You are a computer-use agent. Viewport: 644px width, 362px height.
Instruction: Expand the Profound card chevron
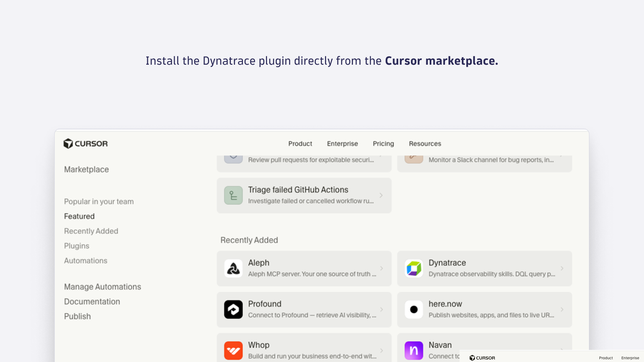pyautogui.click(x=381, y=309)
